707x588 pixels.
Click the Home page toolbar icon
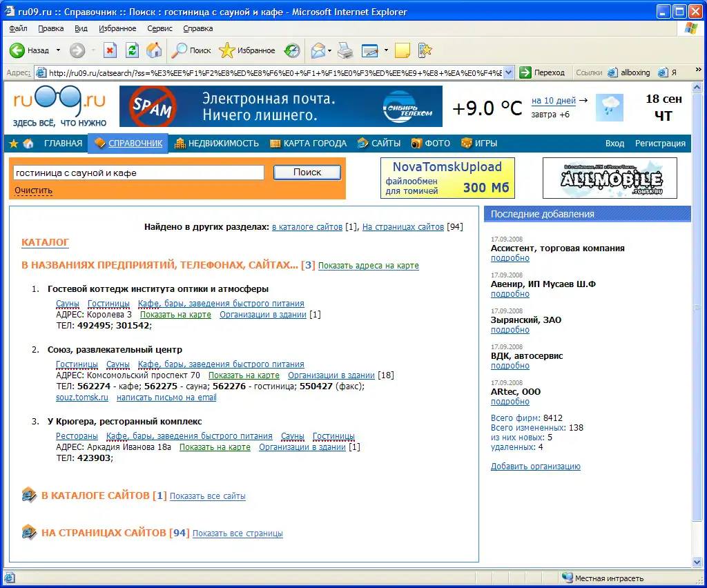154,50
